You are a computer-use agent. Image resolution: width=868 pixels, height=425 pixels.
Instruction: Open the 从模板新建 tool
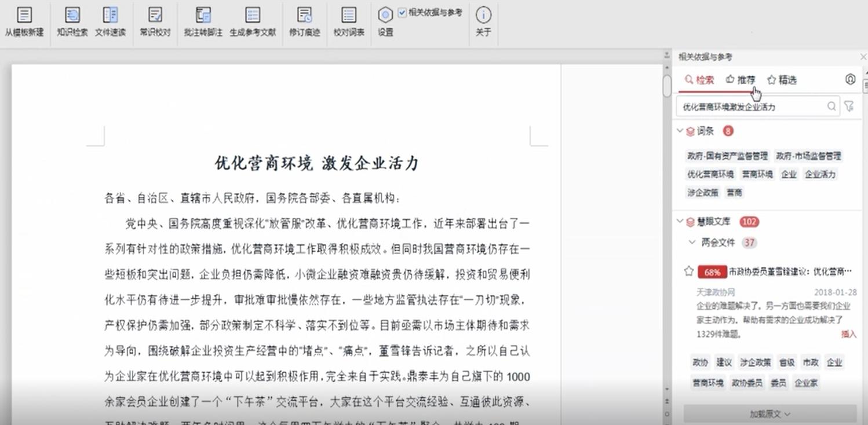click(24, 21)
